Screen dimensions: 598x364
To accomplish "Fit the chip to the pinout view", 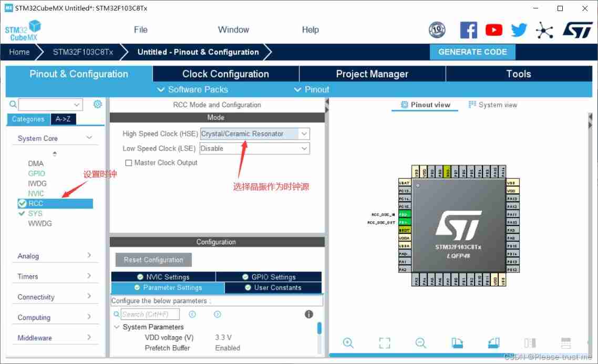I will tap(385, 342).
